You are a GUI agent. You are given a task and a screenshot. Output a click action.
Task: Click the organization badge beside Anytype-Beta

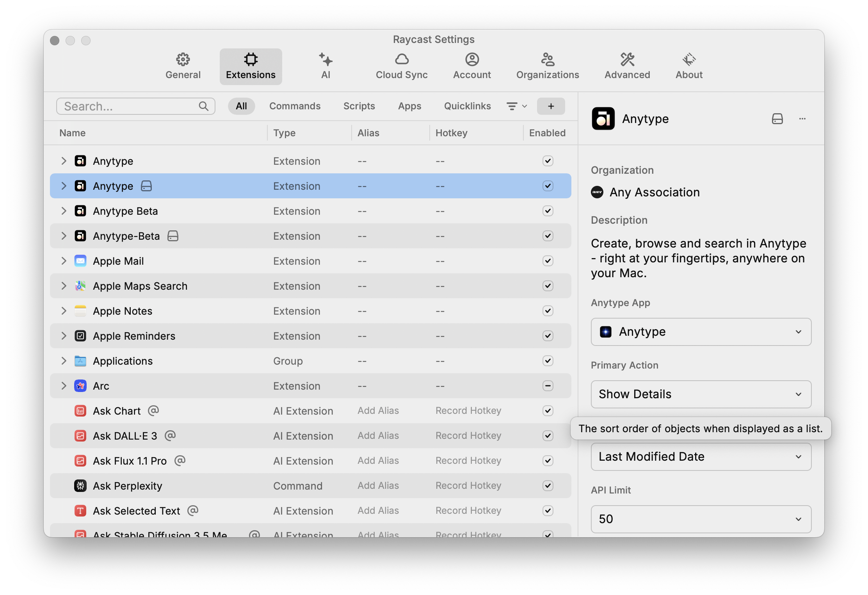pos(173,236)
